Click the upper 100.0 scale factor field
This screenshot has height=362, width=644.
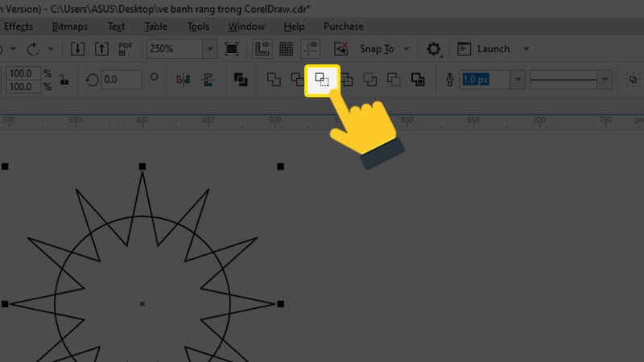23,73
